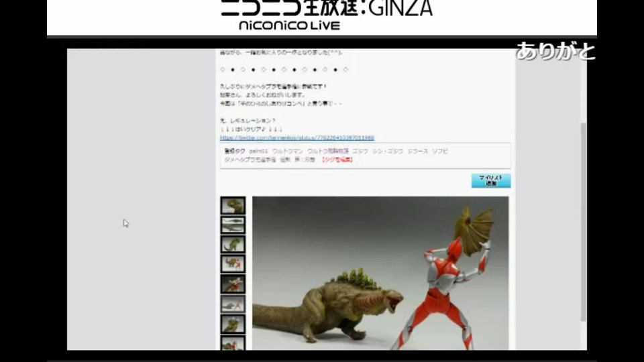Select the ジラース tag

point(417,151)
